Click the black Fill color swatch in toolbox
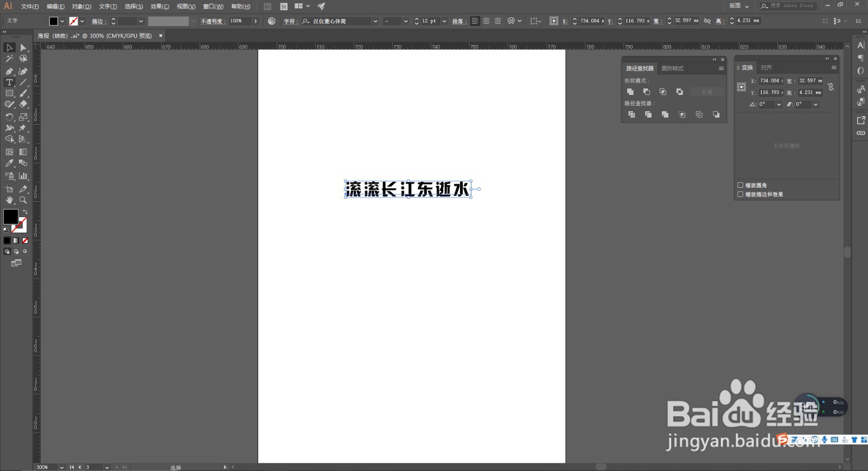The height and width of the screenshot is (471, 868). tap(10, 216)
